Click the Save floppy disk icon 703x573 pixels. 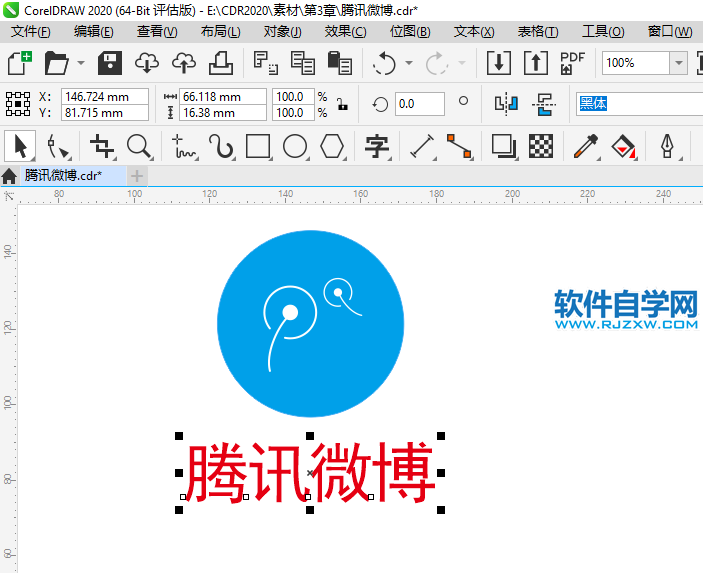coord(110,63)
